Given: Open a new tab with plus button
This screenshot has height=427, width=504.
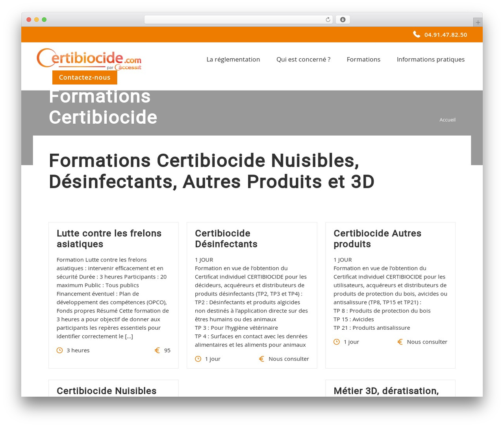Looking at the screenshot, I should click(x=478, y=22).
